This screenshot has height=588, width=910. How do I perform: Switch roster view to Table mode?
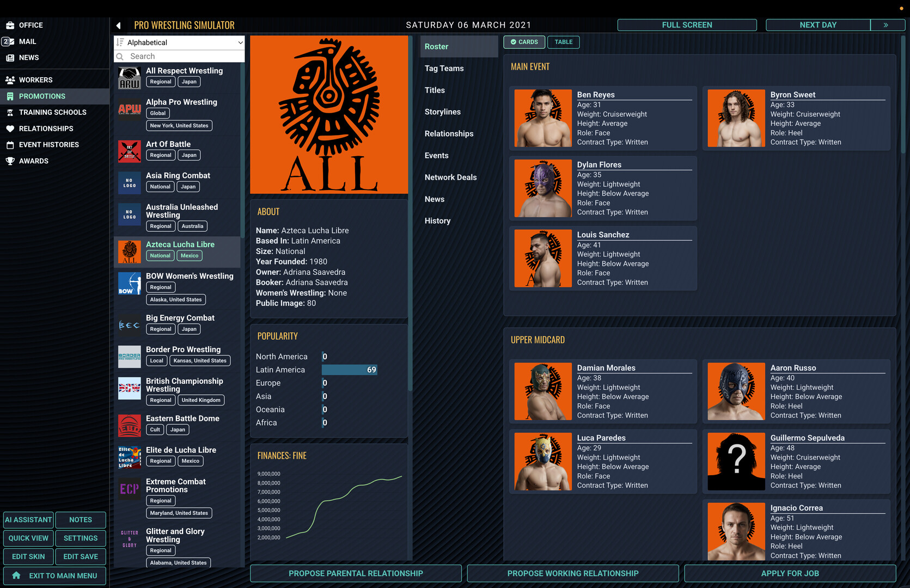point(563,42)
